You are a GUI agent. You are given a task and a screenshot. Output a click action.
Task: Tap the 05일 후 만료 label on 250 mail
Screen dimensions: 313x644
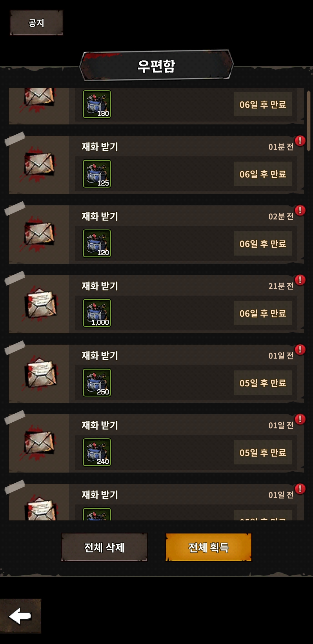pyautogui.click(x=263, y=383)
